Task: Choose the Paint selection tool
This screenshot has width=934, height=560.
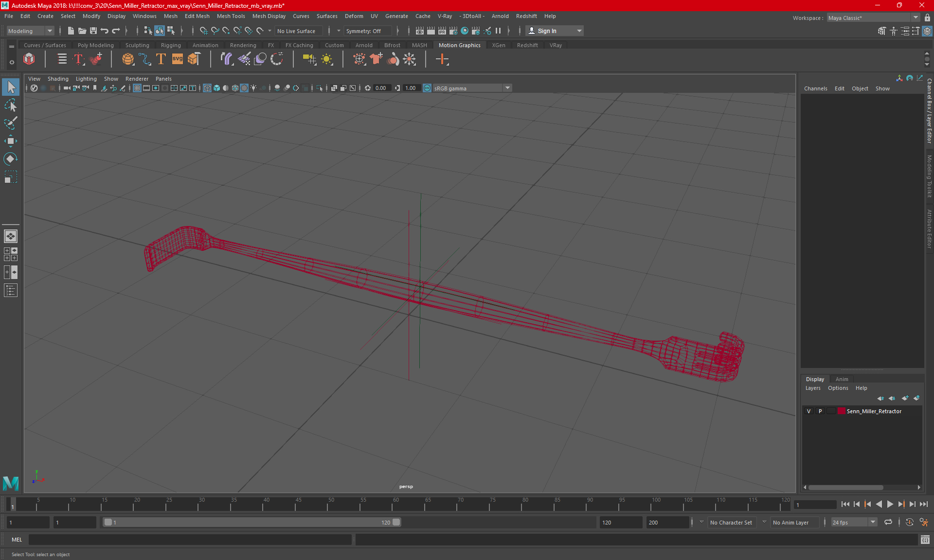Action: pos(11,123)
